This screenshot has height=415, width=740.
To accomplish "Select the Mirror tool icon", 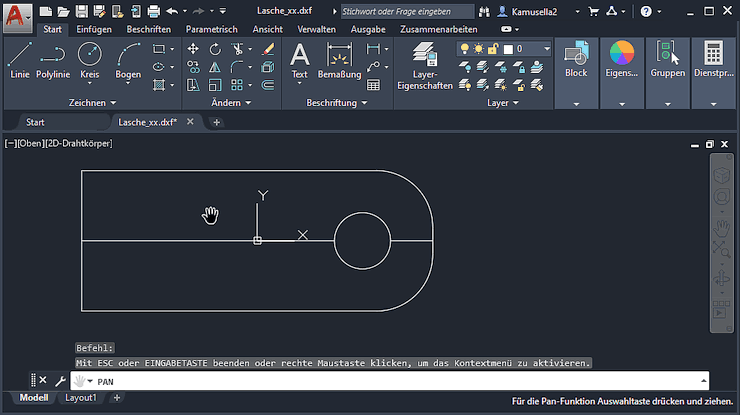I will (215, 67).
